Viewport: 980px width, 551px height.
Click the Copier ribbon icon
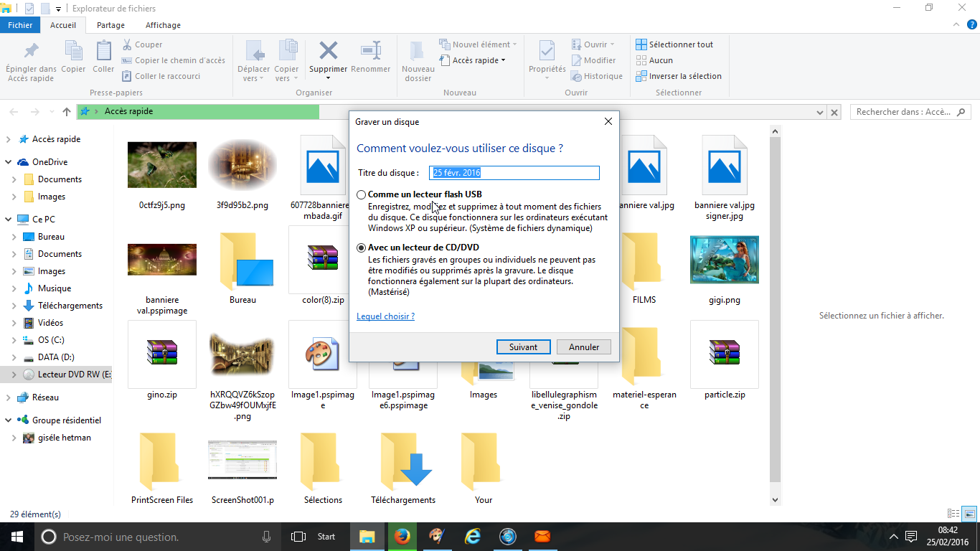[73, 52]
